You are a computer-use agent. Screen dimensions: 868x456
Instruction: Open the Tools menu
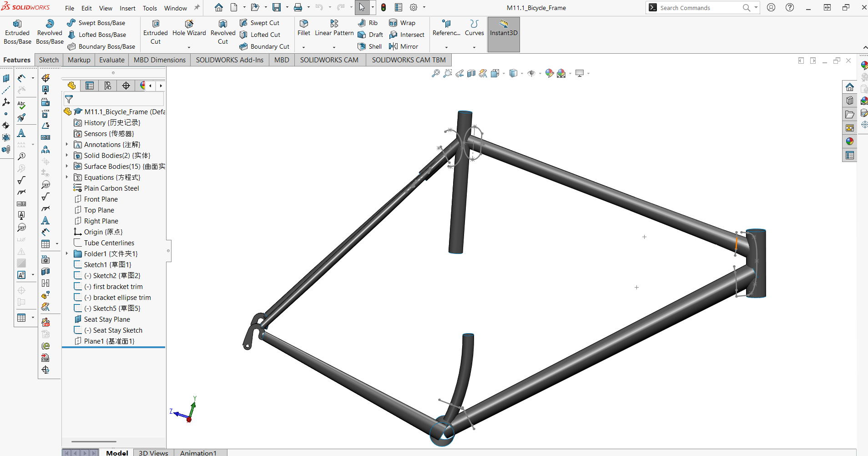coord(150,8)
